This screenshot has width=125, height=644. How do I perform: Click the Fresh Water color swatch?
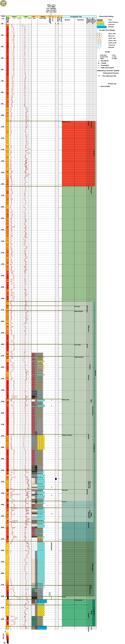[99, 55]
